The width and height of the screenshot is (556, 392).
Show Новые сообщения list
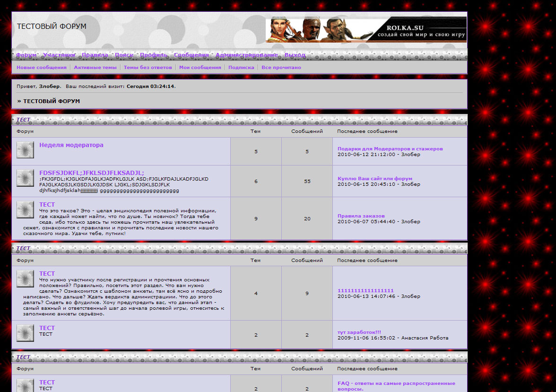[42, 68]
